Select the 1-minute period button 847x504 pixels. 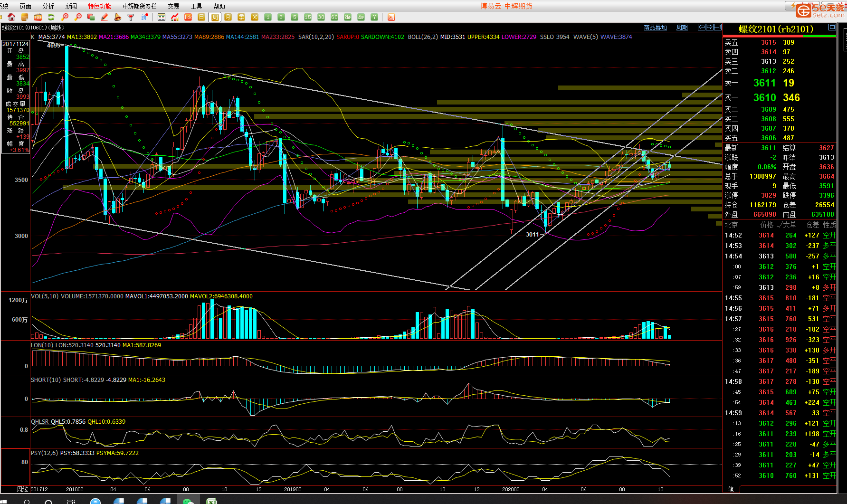click(x=268, y=17)
